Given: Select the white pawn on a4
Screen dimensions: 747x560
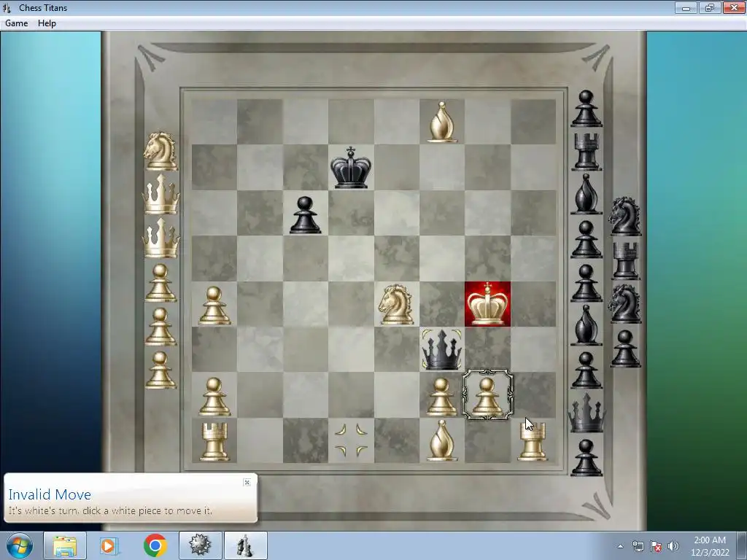Looking at the screenshot, I should tap(214, 306).
